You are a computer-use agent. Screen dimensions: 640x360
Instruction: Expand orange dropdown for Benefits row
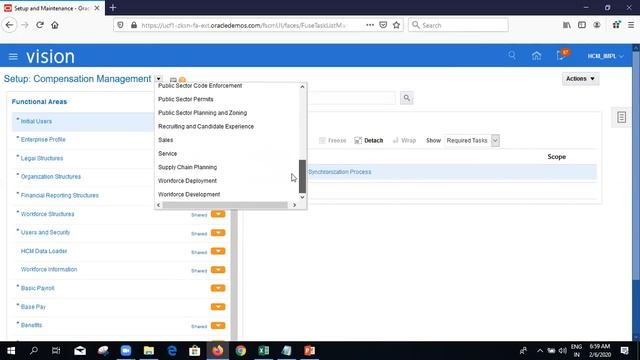[x=218, y=325]
